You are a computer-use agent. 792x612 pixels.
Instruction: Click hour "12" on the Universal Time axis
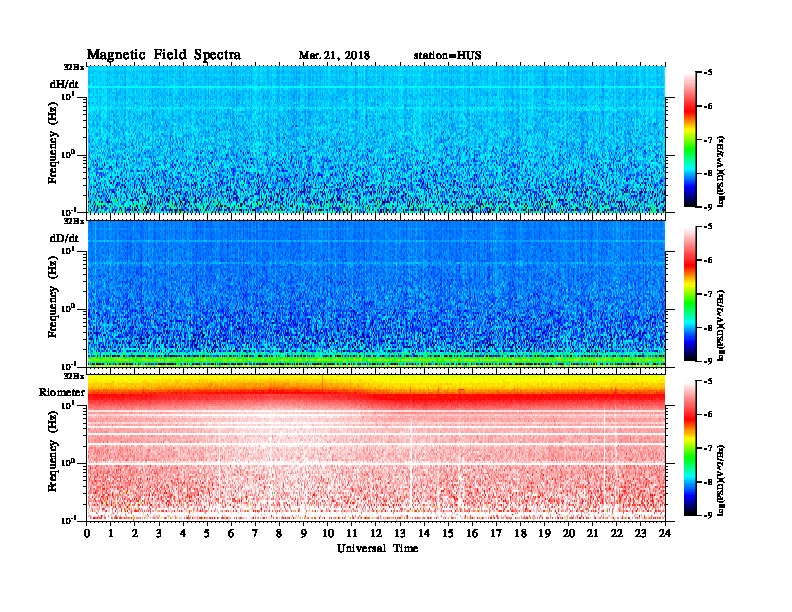tap(376, 534)
